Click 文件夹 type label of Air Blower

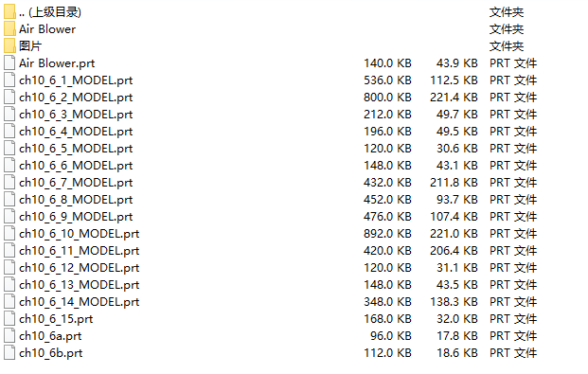[x=507, y=29]
